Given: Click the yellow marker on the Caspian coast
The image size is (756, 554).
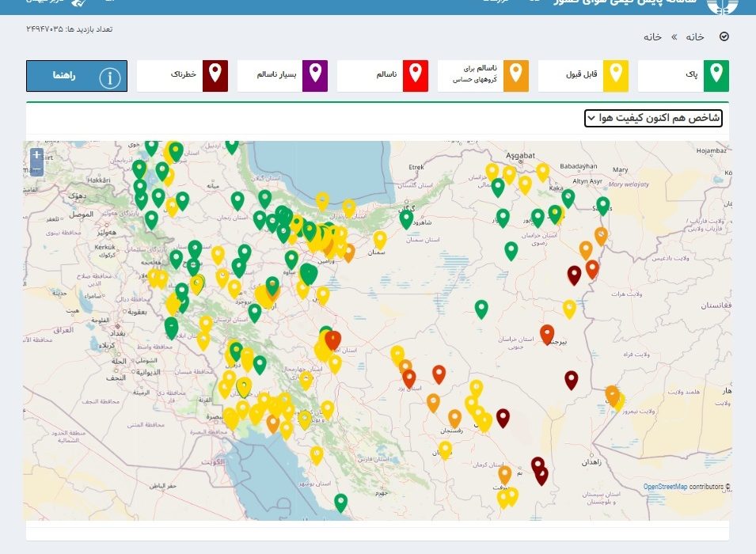Looking at the screenshot, I should click(x=322, y=200).
